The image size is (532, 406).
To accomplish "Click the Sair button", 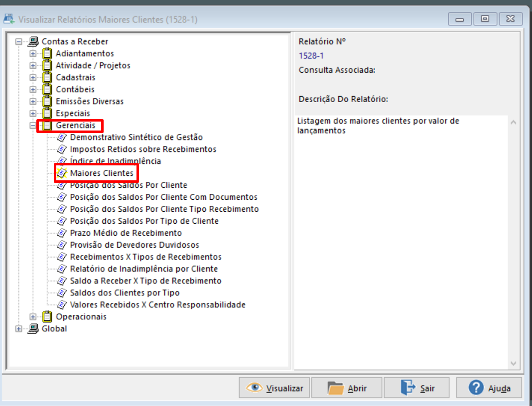I will point(416,388).
